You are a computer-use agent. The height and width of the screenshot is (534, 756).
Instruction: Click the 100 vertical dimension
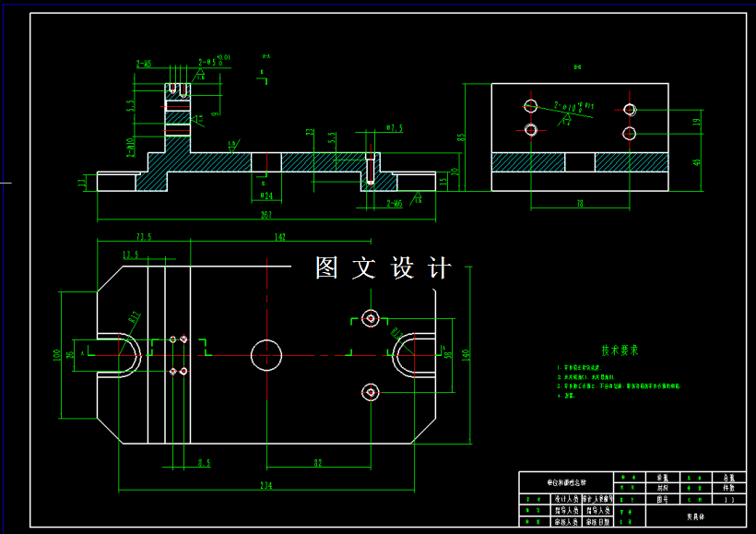click(x=57, y=355)
